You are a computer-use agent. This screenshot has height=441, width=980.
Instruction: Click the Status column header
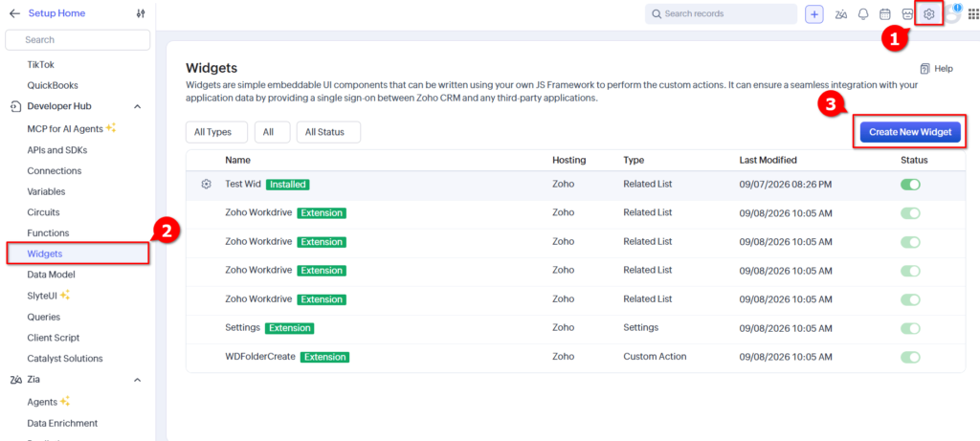click(x=914, y=160)
